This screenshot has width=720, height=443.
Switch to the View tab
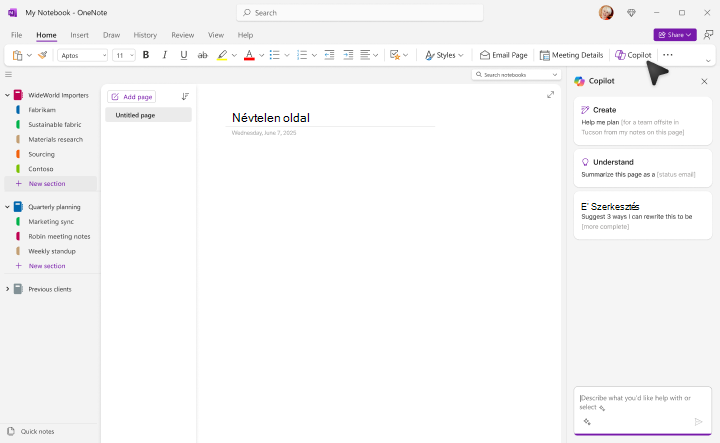[x=216, y=35]
